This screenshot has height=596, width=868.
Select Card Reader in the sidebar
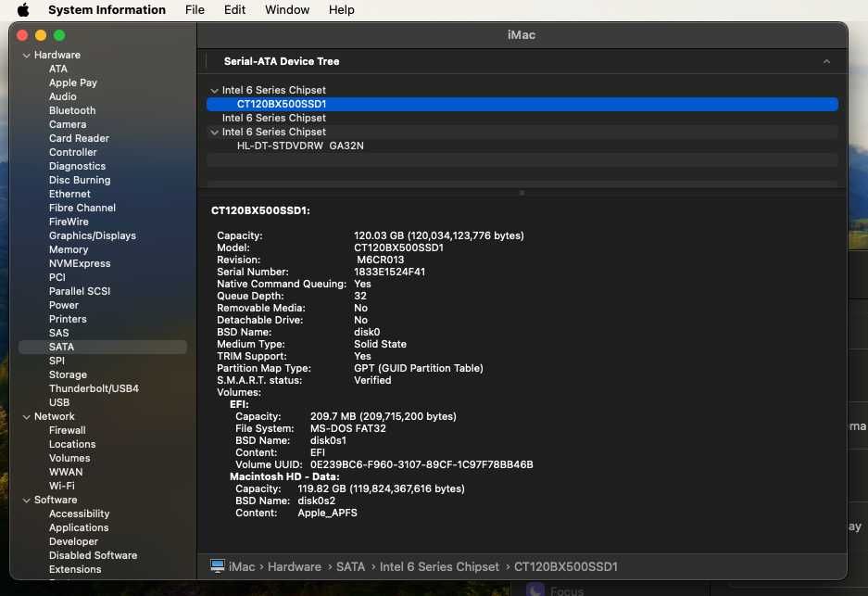point(79,138)
